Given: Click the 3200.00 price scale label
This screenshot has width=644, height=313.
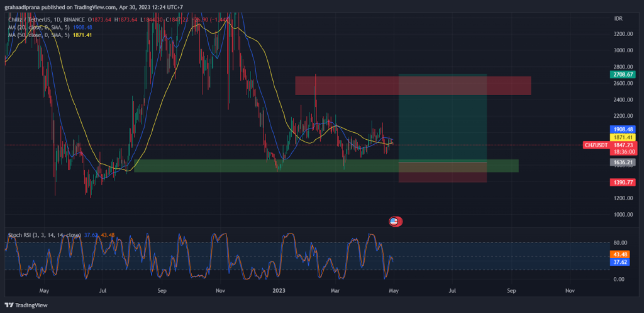Looking at the screenshot, I should click(623, 34).
